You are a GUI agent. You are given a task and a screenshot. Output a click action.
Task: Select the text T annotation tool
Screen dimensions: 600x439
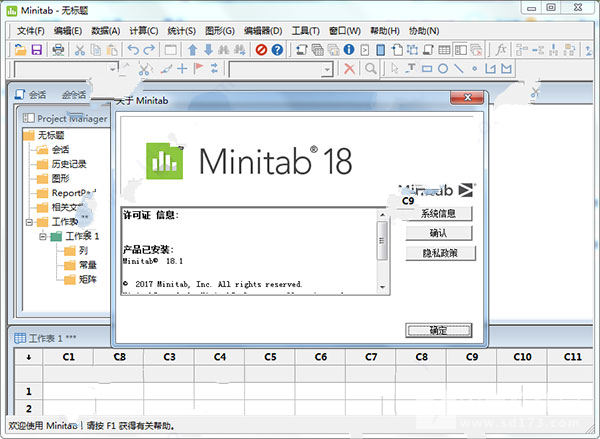pyautogui.click(x=411, y=69)
